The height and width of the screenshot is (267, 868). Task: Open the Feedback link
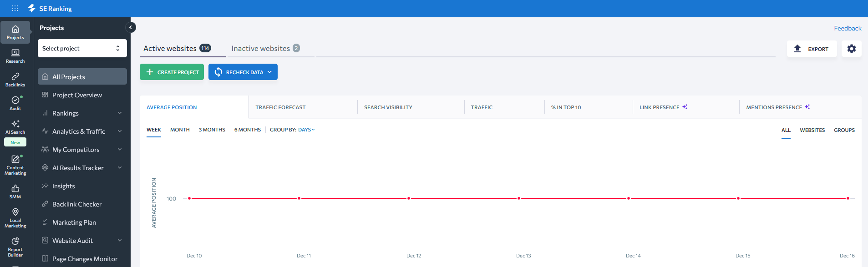(847, 28)
